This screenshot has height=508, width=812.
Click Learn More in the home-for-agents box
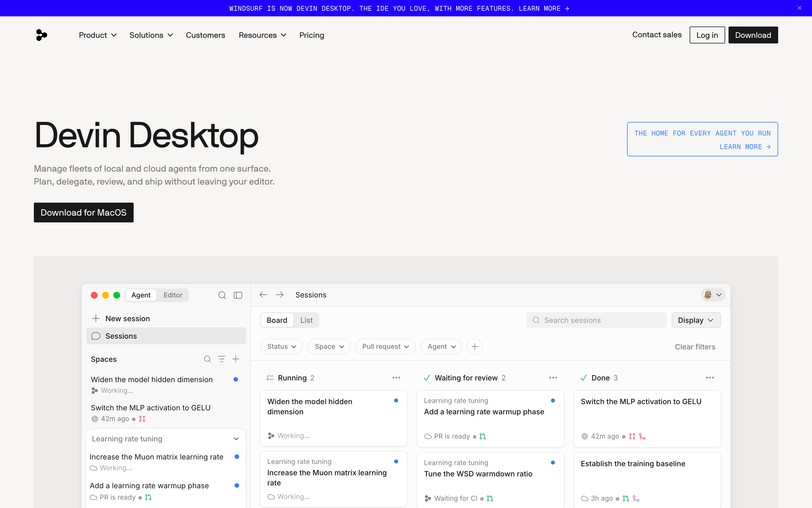point(745,147)
